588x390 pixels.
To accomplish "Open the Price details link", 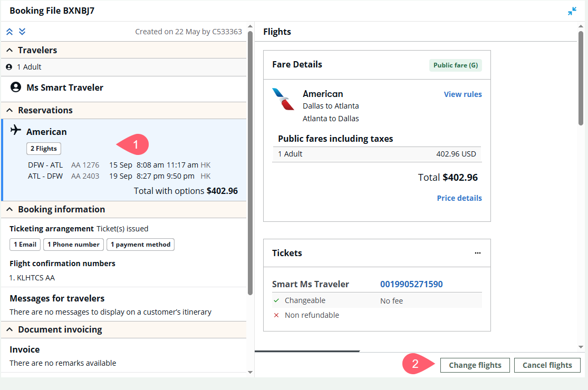I will 459,198.
